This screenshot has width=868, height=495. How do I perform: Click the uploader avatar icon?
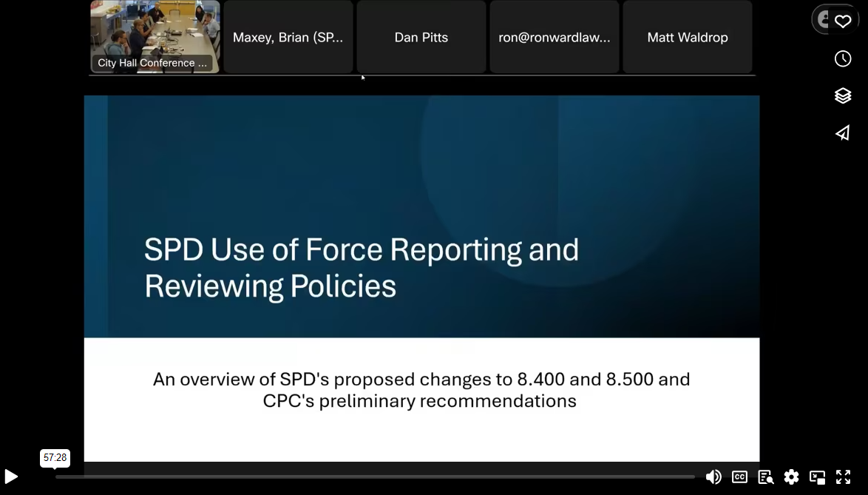[x=824, y=20]
